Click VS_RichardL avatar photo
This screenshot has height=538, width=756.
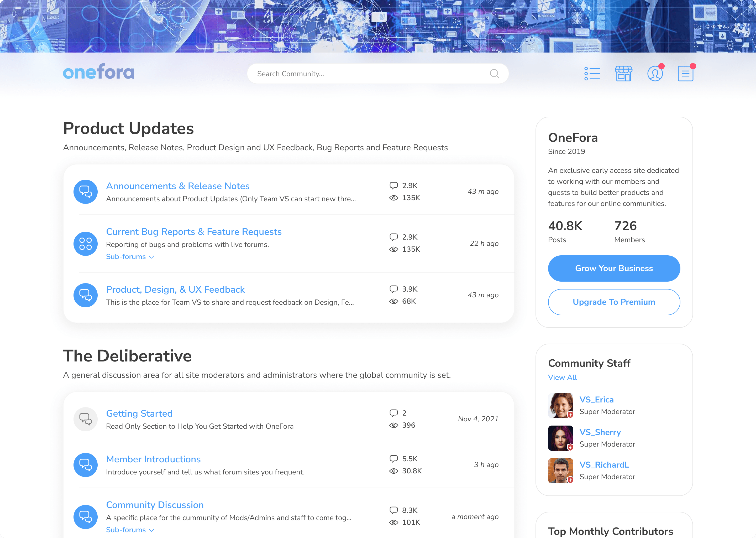[x=560, y=471]
